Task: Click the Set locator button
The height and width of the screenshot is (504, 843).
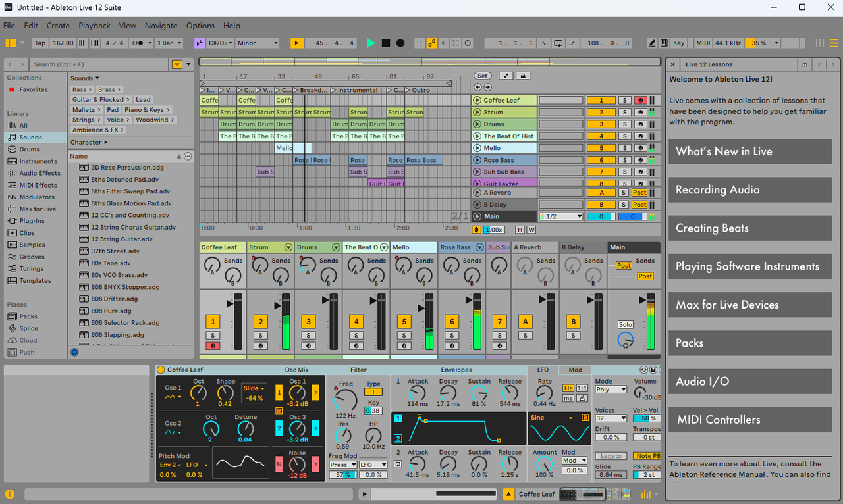Action: click(483, 76)
